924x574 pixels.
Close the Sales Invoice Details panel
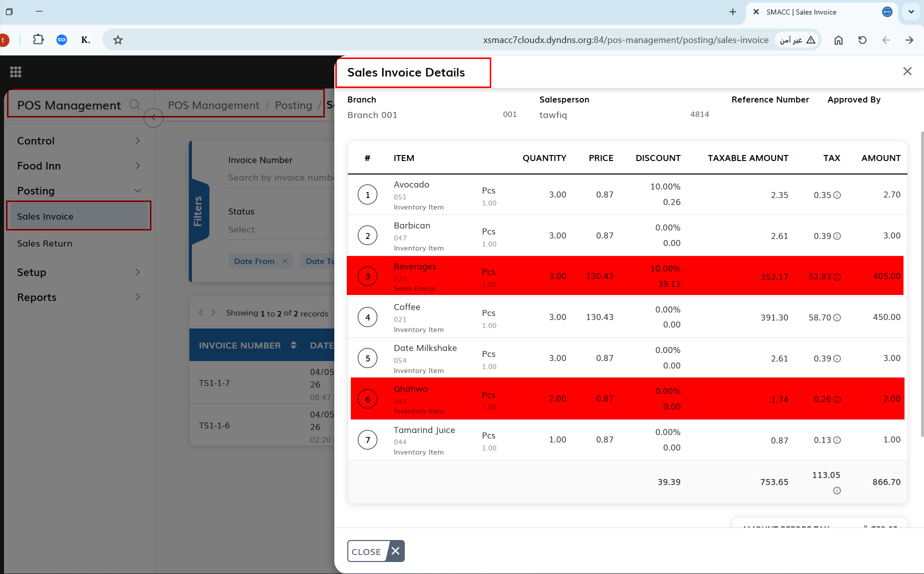click(x=908, y=71)
